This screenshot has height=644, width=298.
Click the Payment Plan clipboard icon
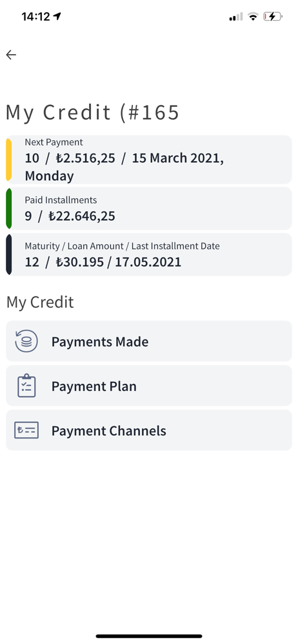(x=26, y=386)
